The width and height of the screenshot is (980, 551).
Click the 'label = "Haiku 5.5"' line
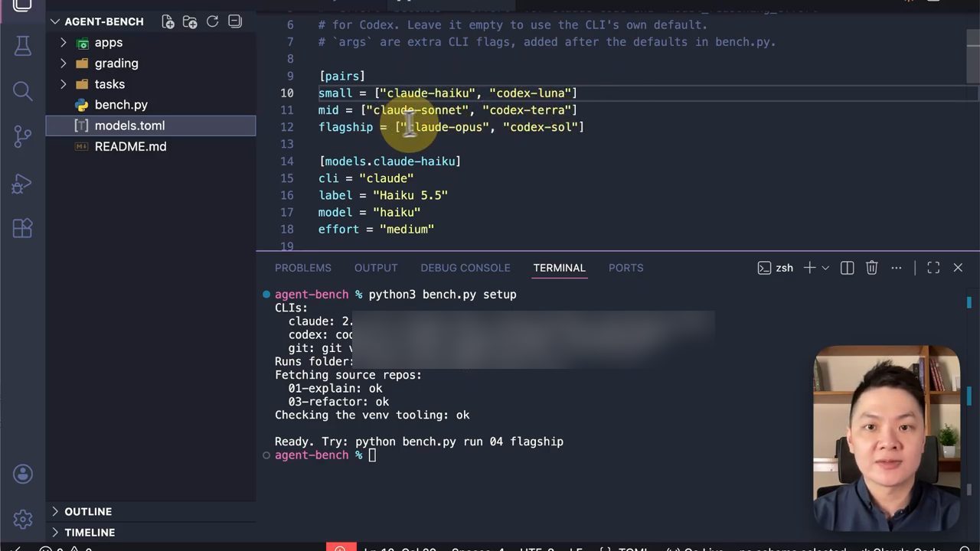tap(383, 195)
